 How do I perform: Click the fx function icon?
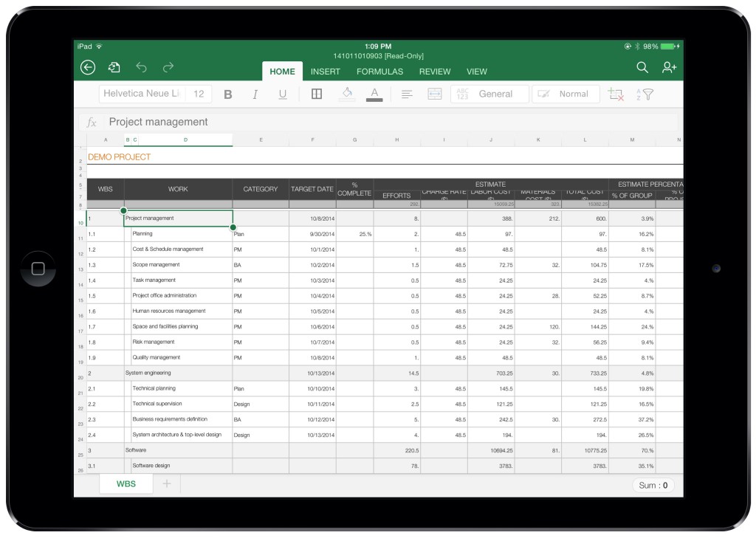coord(92,122)
